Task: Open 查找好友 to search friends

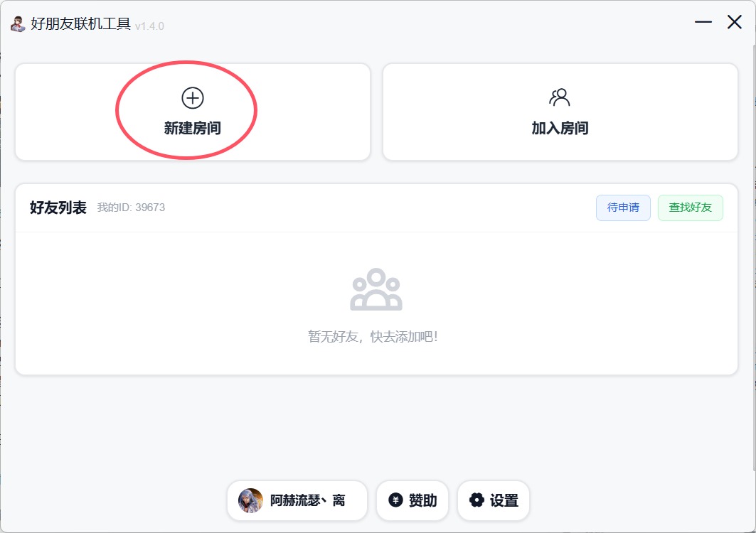Action: (x=690, y=208)
